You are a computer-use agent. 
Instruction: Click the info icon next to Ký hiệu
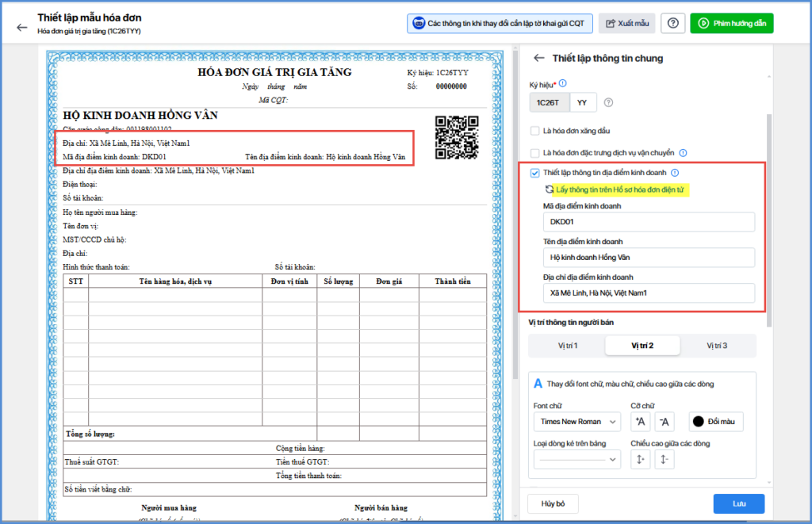[x=563, y=83]
